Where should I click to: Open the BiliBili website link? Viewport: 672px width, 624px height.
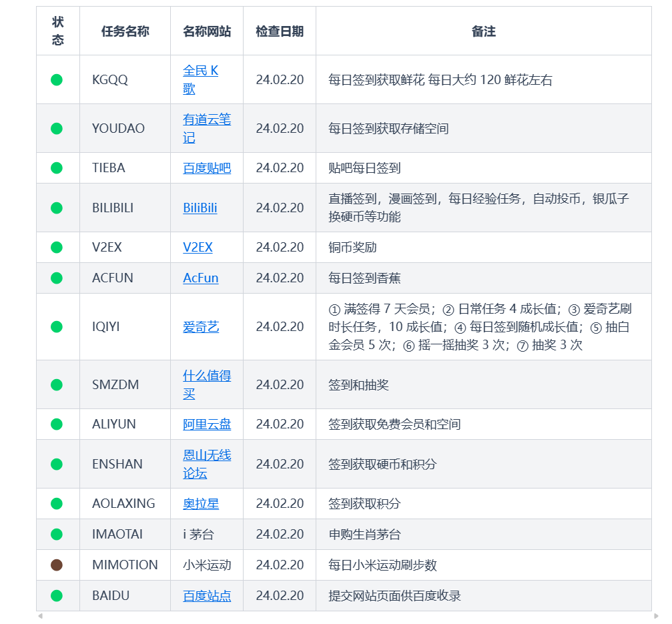tap(201, 208)
